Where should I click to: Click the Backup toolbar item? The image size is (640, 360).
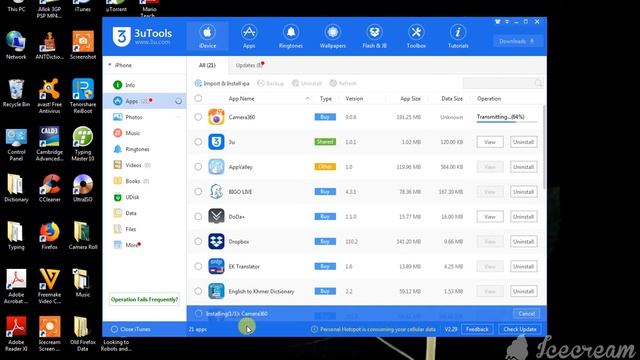(271, 83)
